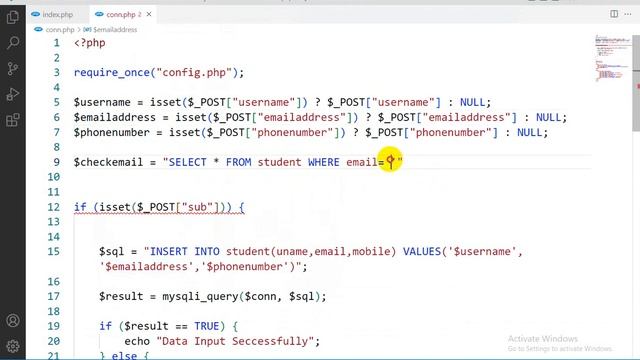The width and height of the screenshot is (640, 360).
Task: Click the 'WHERE' keyword on line 9
Action: pyautogui.click(x=324, y=162)
